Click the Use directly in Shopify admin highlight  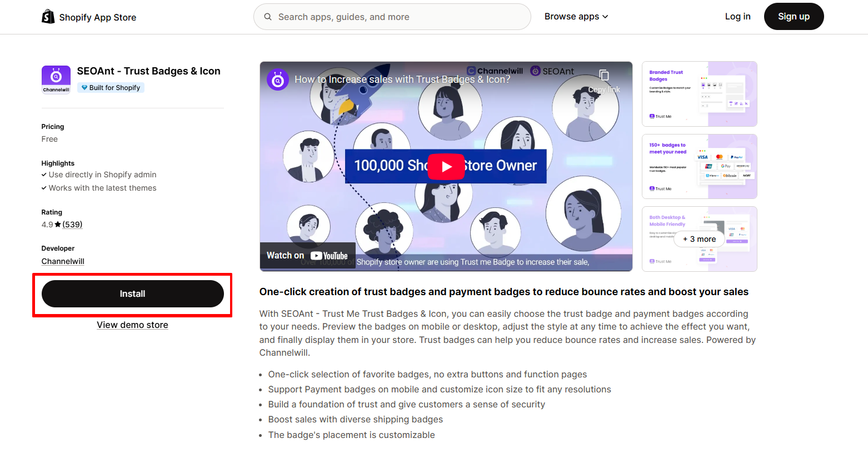[102, 175]
